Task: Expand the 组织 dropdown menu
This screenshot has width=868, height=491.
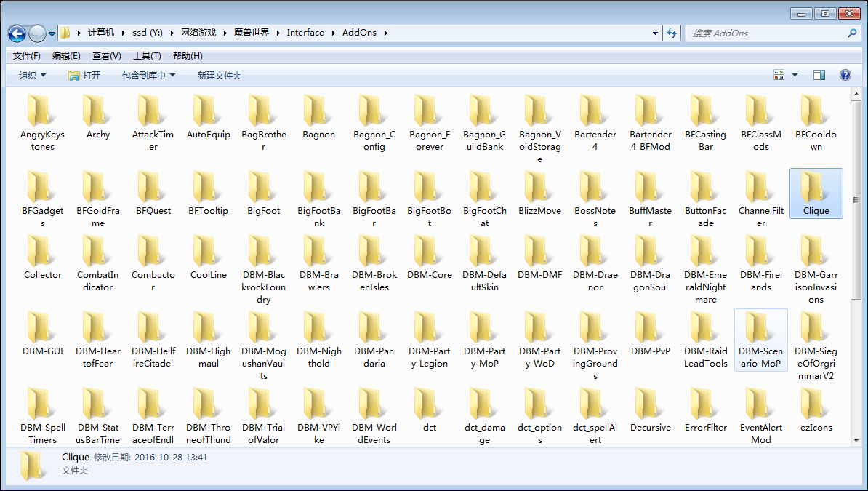Action: coord(33,76)
